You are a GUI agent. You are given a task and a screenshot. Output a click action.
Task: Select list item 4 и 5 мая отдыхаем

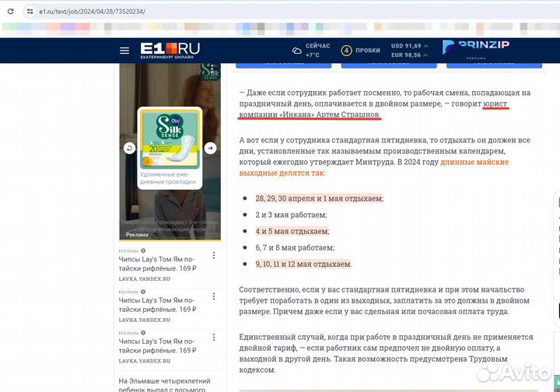(292, 231)
